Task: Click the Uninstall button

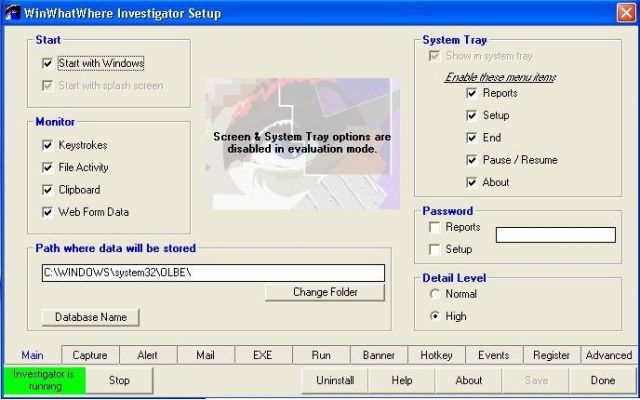Action: pyautogui.click(x=335, y=380)
